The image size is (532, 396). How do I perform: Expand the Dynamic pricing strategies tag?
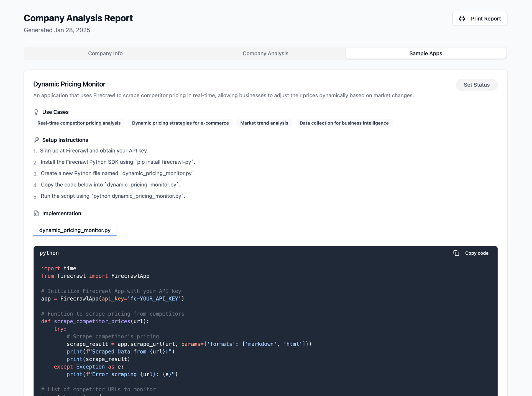pos(180,123)
